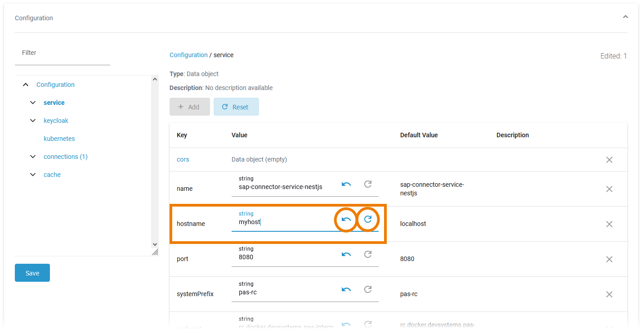Undo changes to the name value
This screenshot has width=644, height=329.
tap(346, 185)
